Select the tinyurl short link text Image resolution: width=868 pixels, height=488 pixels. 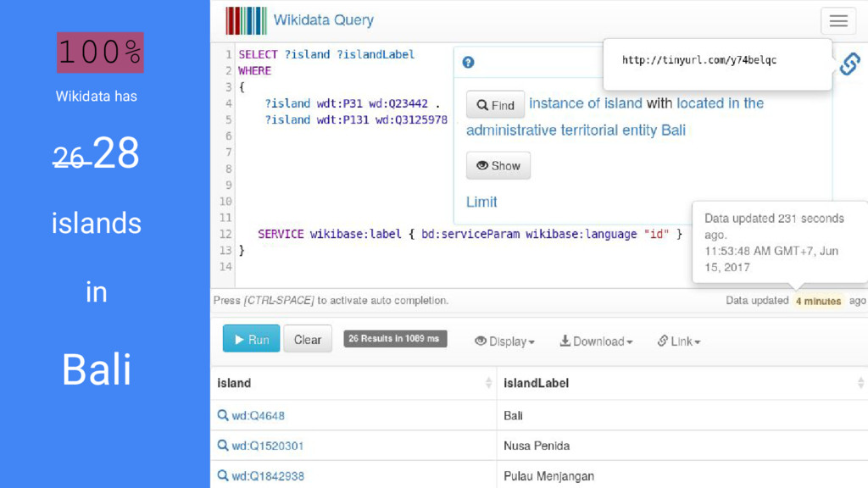pyautogui.click(x=699, y=60)
